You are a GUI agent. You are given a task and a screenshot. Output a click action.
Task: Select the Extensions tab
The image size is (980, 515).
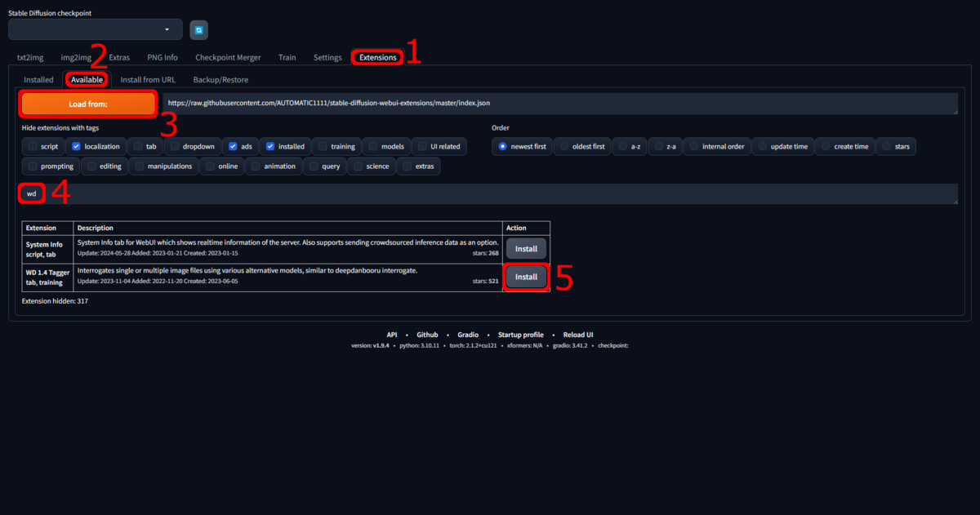[x=377, y=57]
